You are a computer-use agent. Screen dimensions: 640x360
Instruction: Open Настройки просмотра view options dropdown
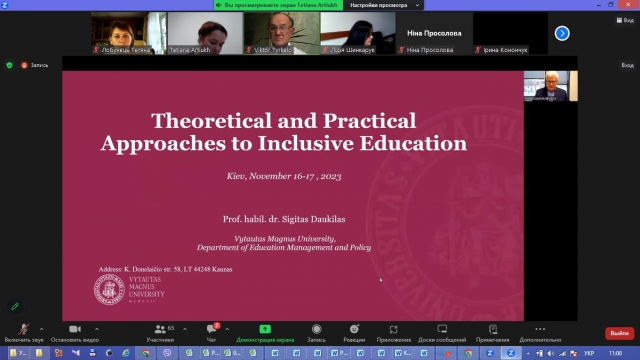pos(384,5)
